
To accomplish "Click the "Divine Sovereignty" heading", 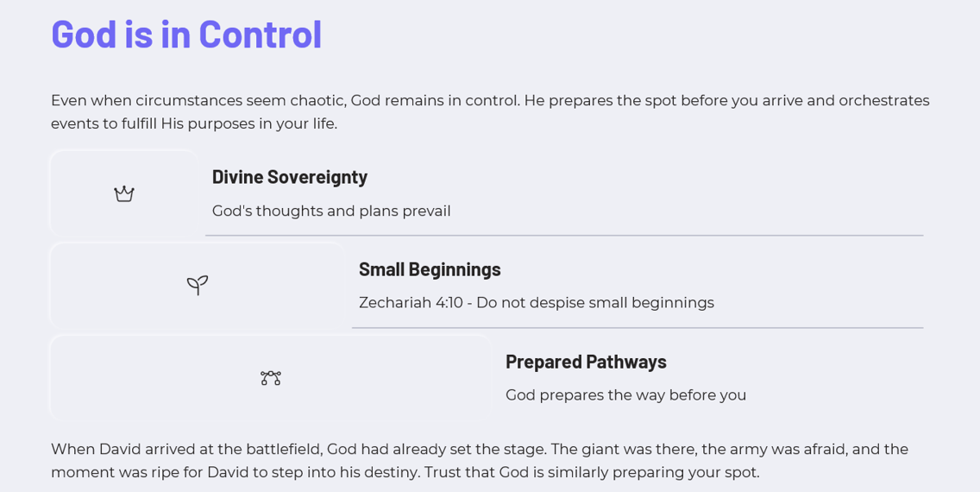I will pyautogui.click(x=290, y=177).
